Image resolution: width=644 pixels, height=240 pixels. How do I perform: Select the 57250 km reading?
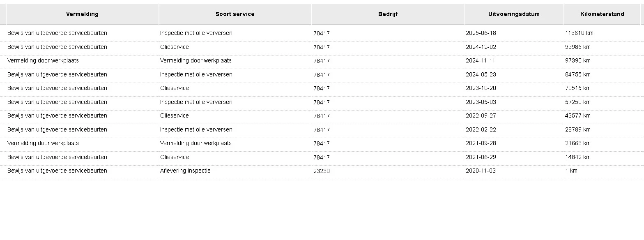[577, 102]
